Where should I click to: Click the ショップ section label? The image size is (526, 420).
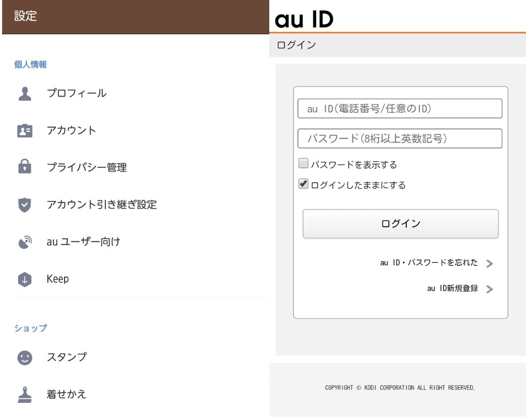coord(31,328)
